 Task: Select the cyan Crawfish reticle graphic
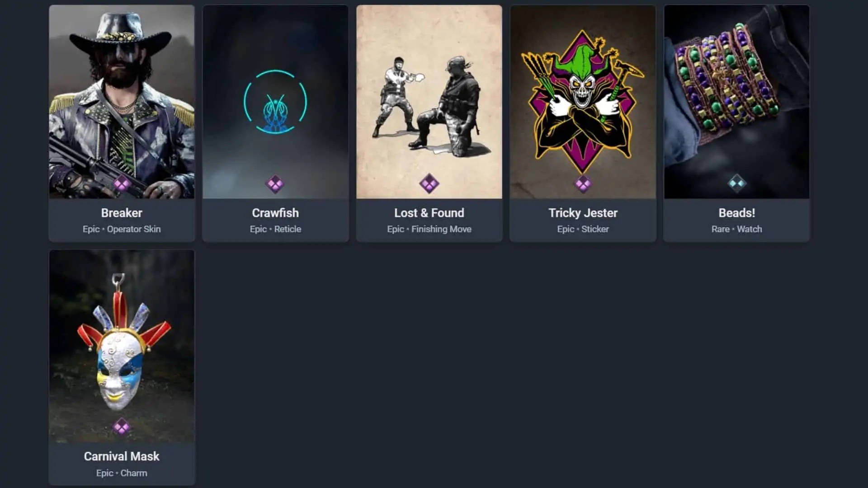pos(275,102)
